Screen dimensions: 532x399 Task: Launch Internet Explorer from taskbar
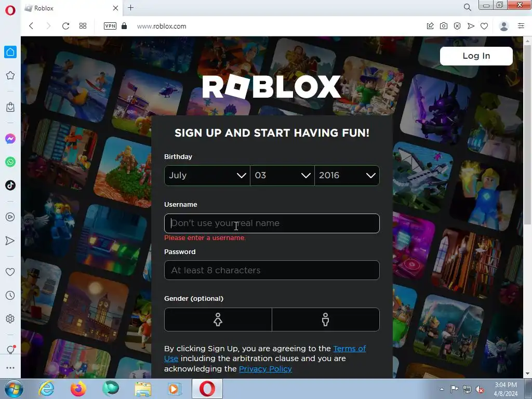point(46,389)
